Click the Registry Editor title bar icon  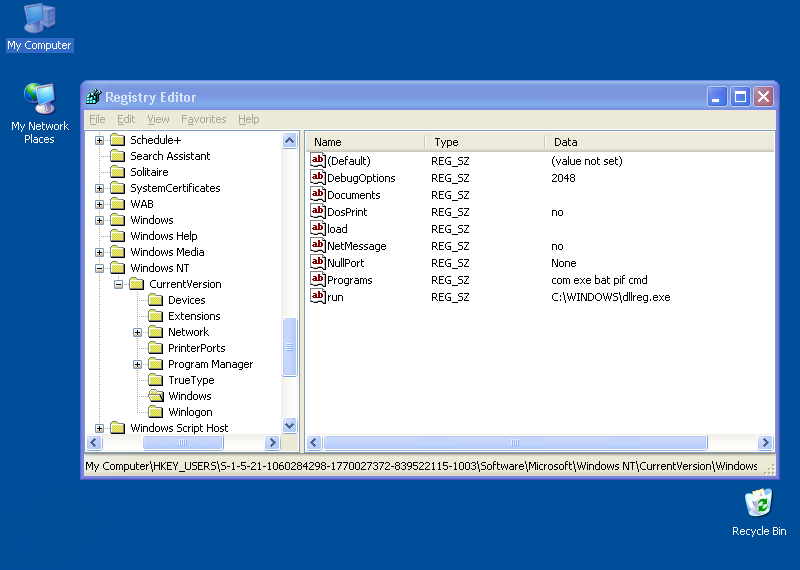[94, 96]
